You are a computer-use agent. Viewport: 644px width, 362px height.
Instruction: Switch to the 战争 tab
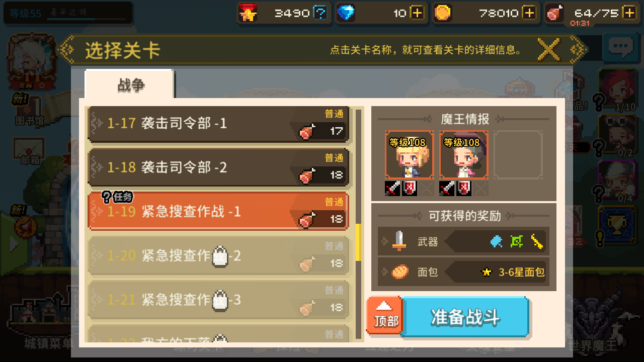coord(130,84)
